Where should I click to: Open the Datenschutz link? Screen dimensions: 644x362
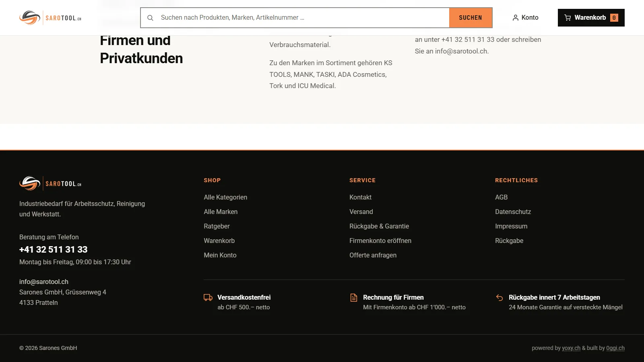[x=513, y=212]
